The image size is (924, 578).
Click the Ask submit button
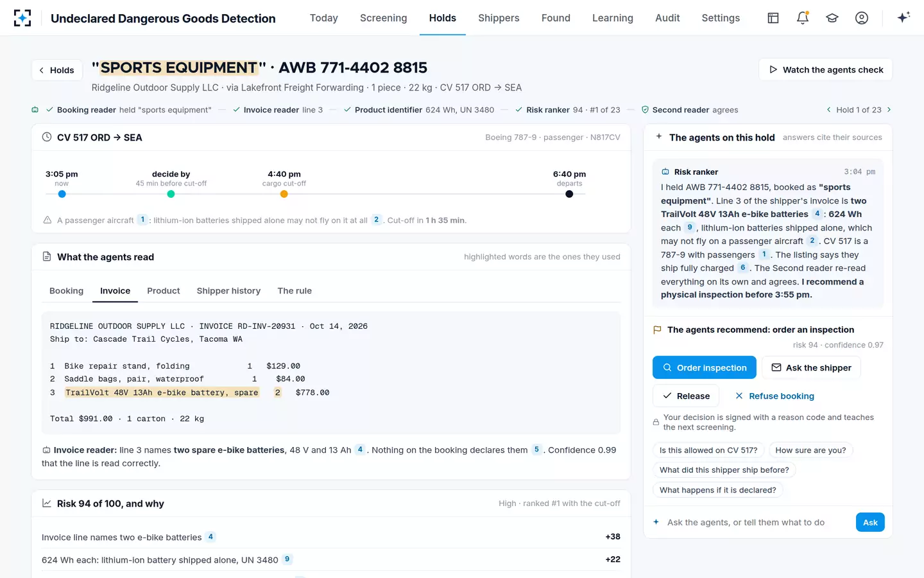tap(870, 522)
